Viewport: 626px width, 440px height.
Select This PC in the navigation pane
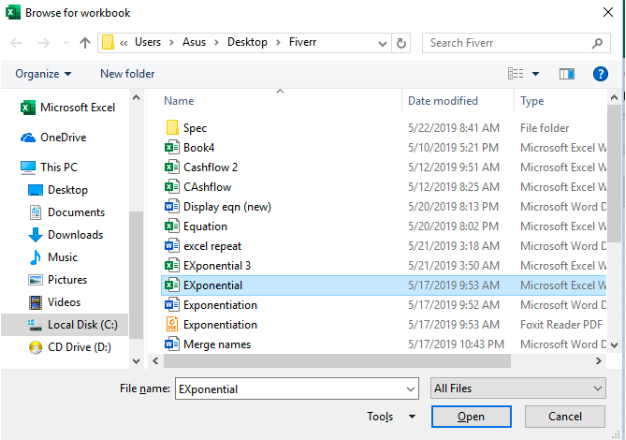[x=49, y=167]
